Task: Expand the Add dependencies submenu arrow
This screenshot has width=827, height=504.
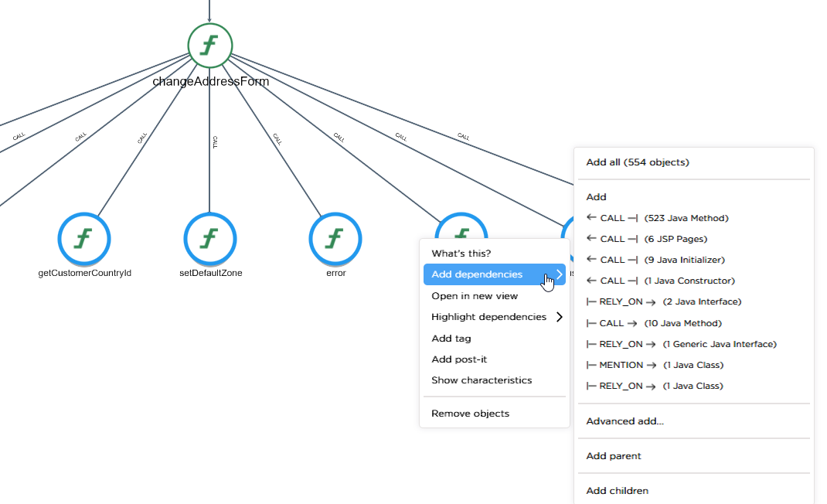Action: point(558,274)
